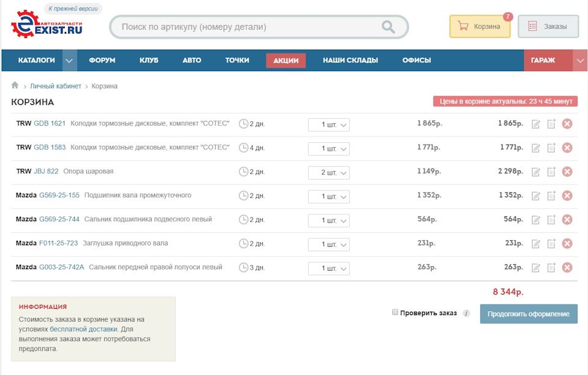Add a note to the G569-25-744 row
Screen dimensions: 588x375
pyautogui.click(x=551, y=220)
